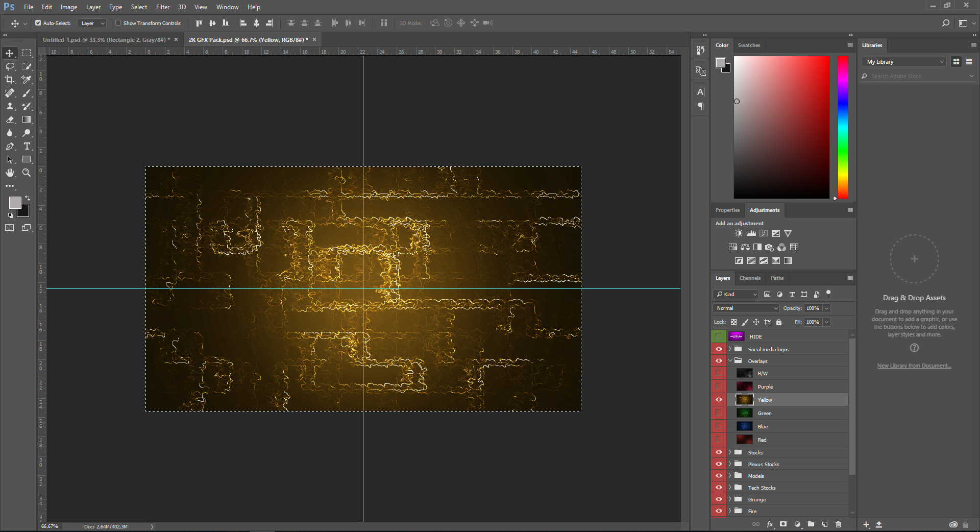The height and width of the screenshot is (532, 980).
Task: Switch to the Properties tab
Action: tap(727, 210)
